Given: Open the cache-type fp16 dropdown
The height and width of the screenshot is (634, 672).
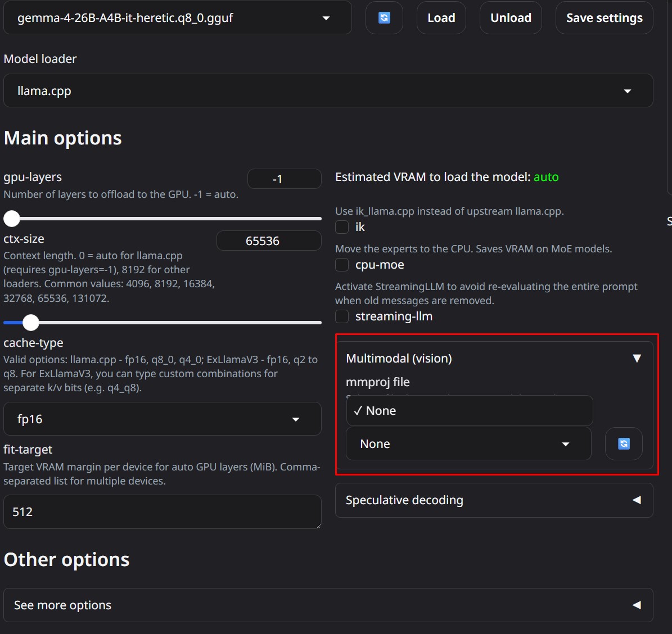Looking at the screenshot, I should coord(163,419).
